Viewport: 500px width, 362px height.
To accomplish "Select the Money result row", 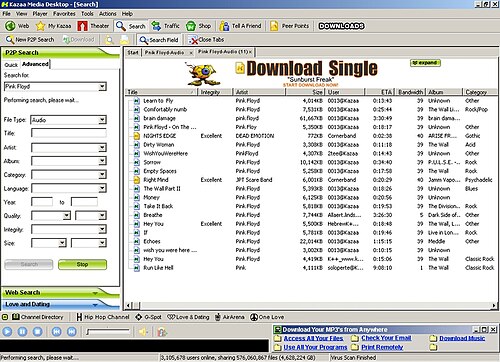I will [x=312, y=197].
